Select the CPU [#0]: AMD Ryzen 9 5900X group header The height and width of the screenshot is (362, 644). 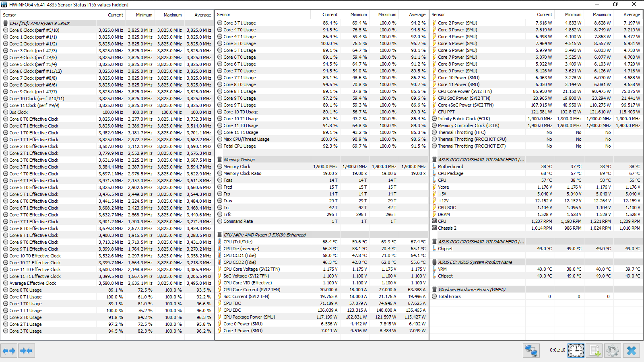pos(107,23)
